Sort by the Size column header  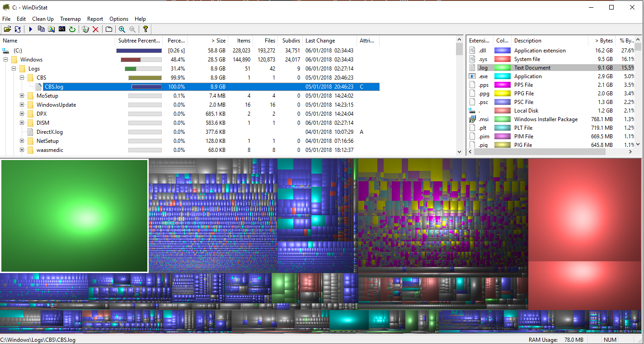pyautogui.click(x=208, y=41)
